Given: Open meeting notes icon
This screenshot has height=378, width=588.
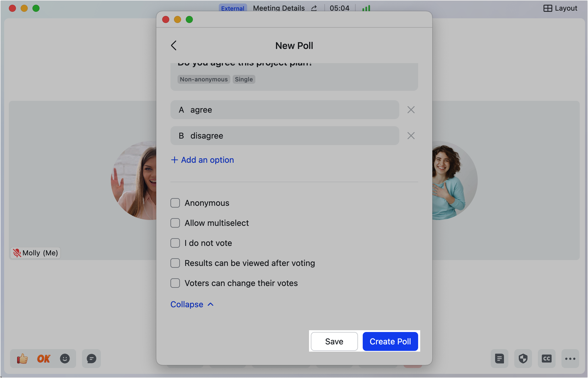Looking at the screenshot, I should tap(499, 359).
